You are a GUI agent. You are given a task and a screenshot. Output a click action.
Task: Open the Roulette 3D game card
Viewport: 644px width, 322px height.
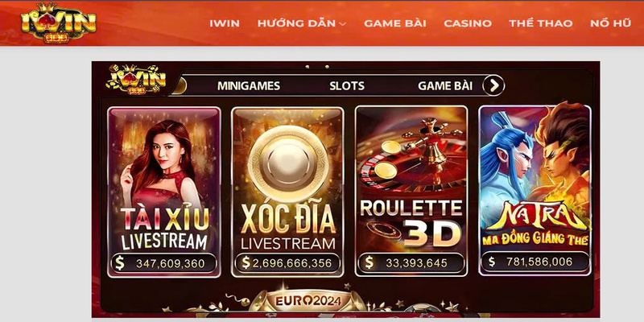(411, 191)
